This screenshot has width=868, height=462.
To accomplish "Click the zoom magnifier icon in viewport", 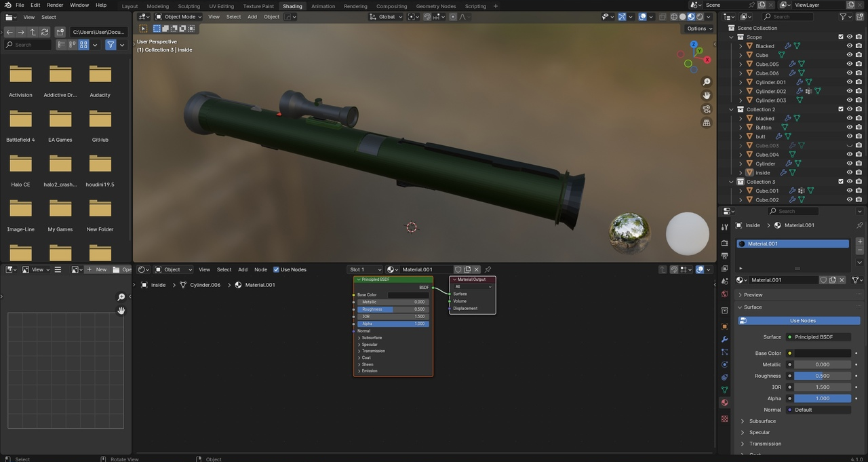I will 707,82.
